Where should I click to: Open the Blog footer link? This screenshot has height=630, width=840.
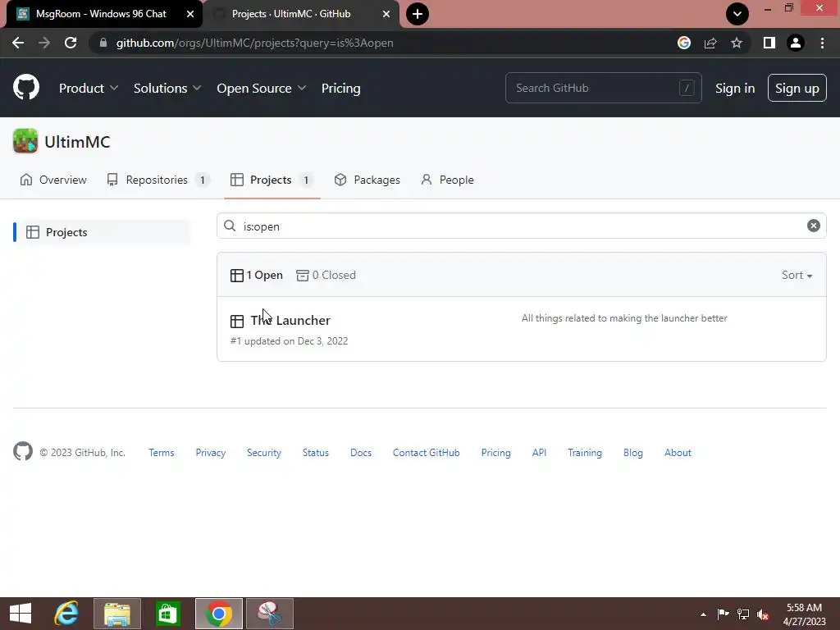click(632, 452)
